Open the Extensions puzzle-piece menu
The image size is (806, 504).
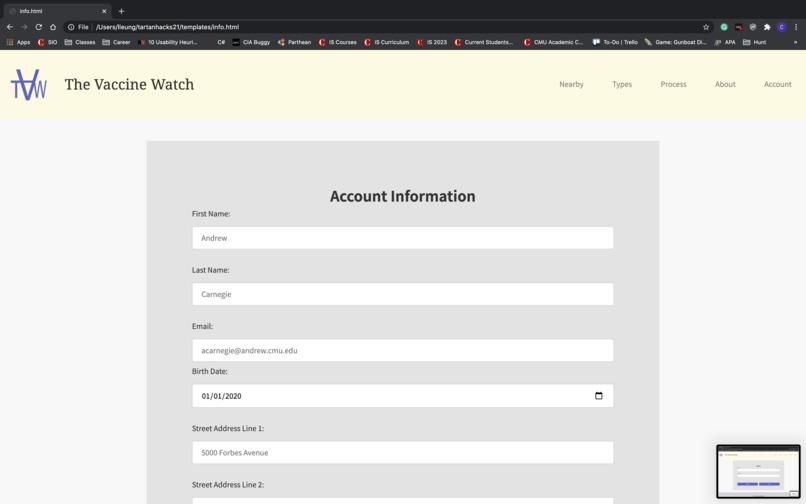(767, 27)
